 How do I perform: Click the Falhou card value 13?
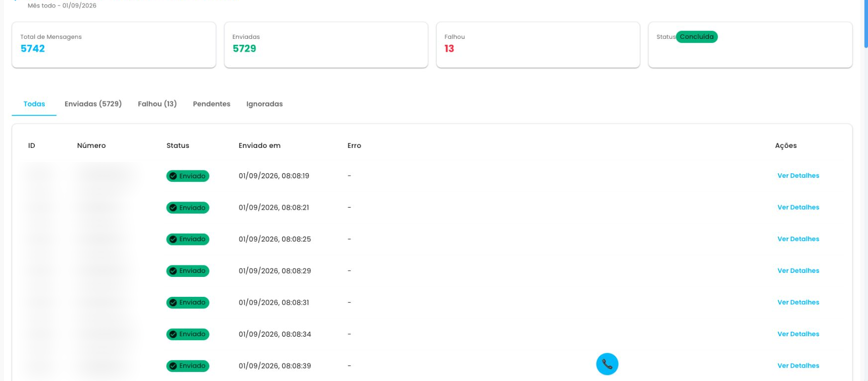449,48
